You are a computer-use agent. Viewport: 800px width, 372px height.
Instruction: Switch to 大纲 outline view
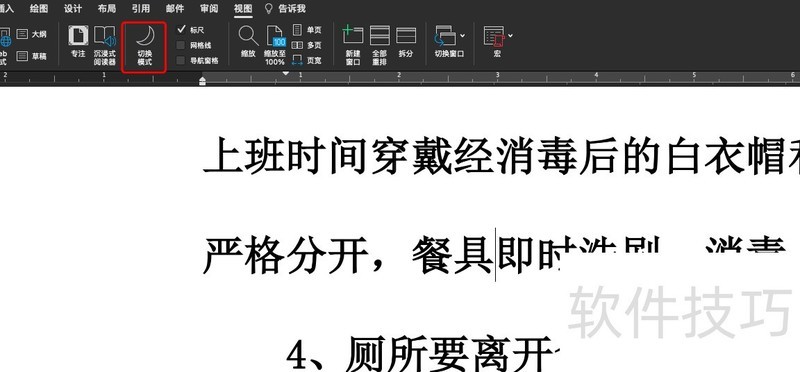pos(32,34)
